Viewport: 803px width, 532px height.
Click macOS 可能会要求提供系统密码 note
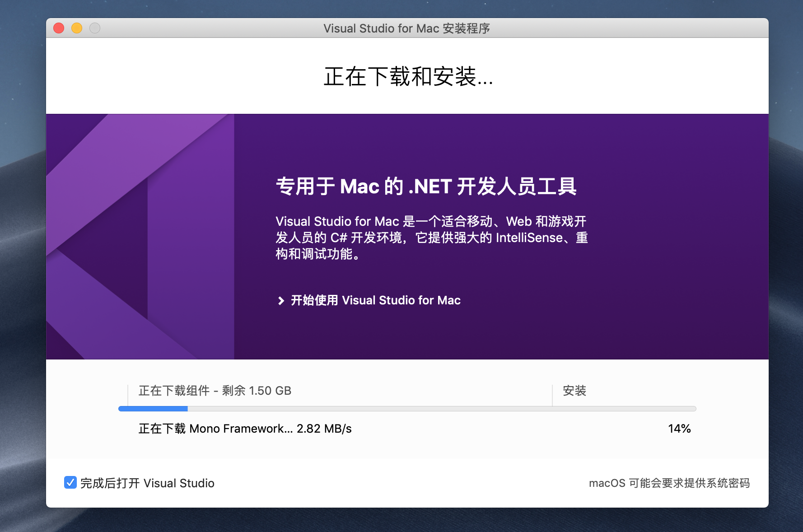click(669, 483)
